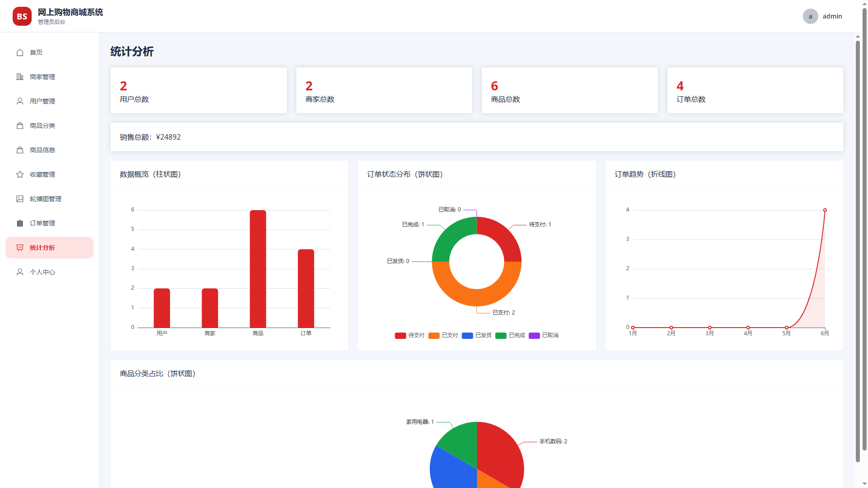
Task: Toggle purple 已取消 legend swatch
Action: (x=534, y=335)
